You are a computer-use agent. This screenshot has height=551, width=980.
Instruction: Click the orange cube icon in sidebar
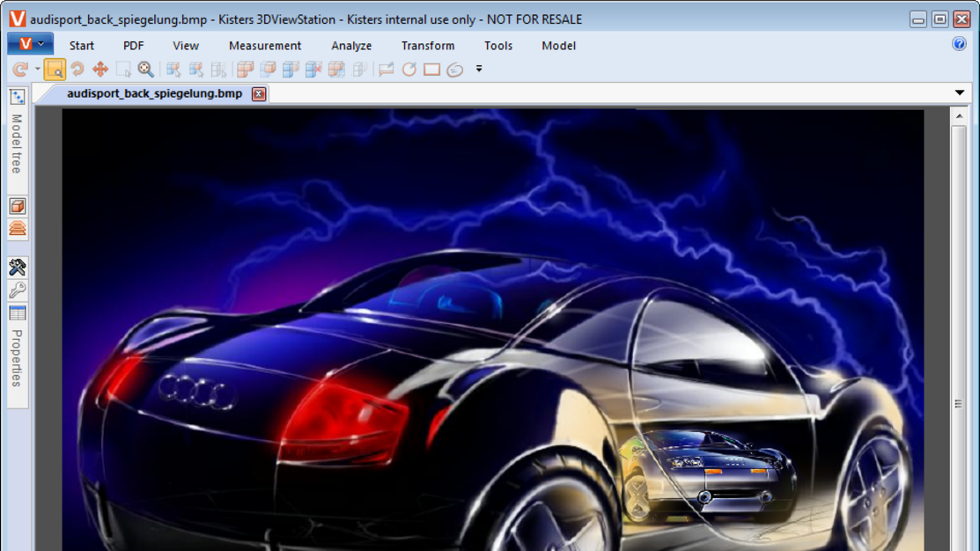tap(18, 206)
